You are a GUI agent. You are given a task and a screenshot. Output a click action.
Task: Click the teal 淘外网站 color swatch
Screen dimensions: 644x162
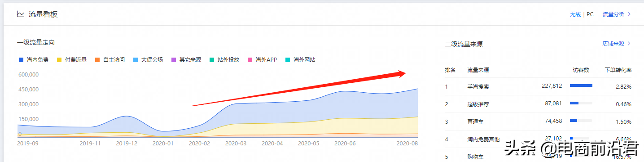click(288, 59)
